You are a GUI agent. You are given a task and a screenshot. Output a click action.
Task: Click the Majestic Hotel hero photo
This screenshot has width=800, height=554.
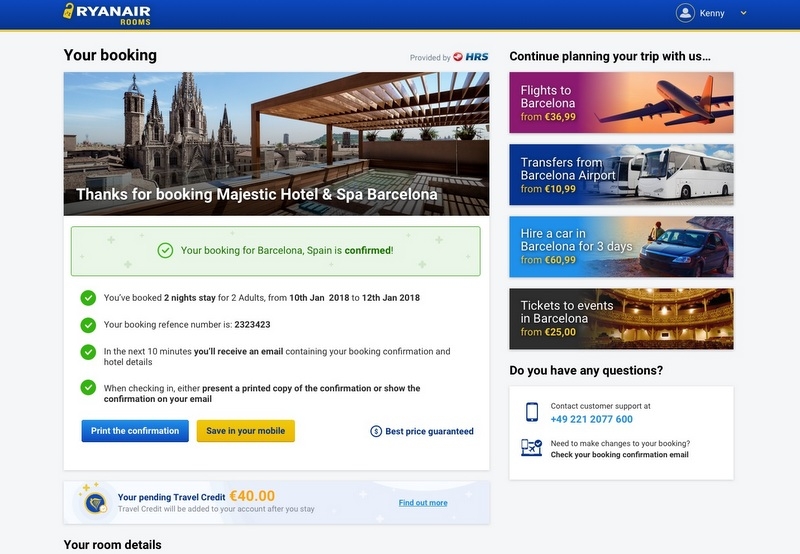pyautogui.click(x=276, y=130)
